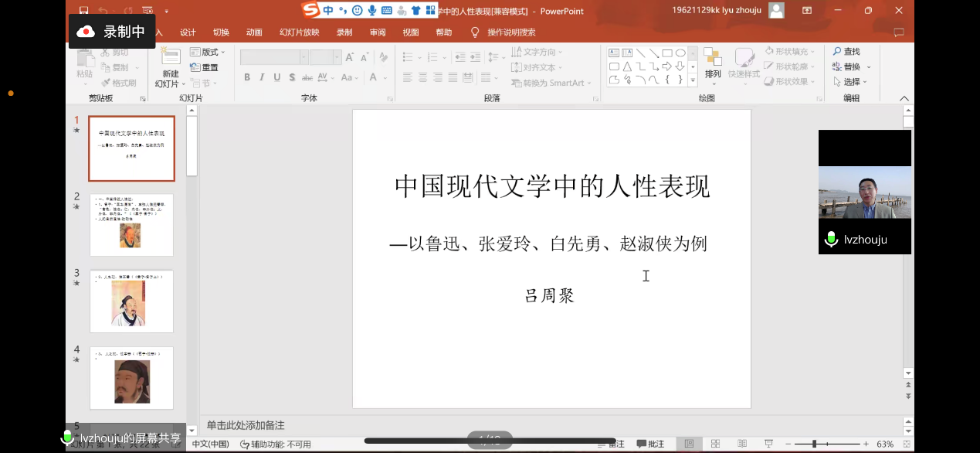Select the rectangle shape in shapes gallery
The height and width of the screenshot is (453, 980).
[666, 53]
